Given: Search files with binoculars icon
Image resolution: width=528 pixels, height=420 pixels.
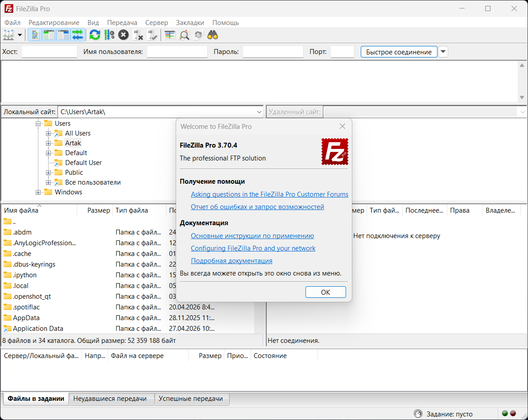Looking at the screenshot, I should pyautogui.click(x=213, y=35).
